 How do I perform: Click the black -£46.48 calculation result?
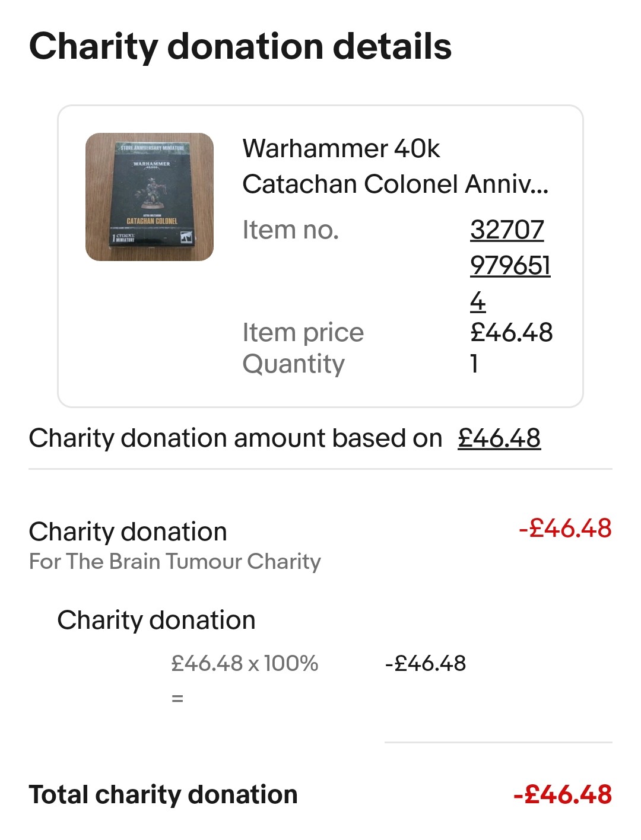coord(426,663)
